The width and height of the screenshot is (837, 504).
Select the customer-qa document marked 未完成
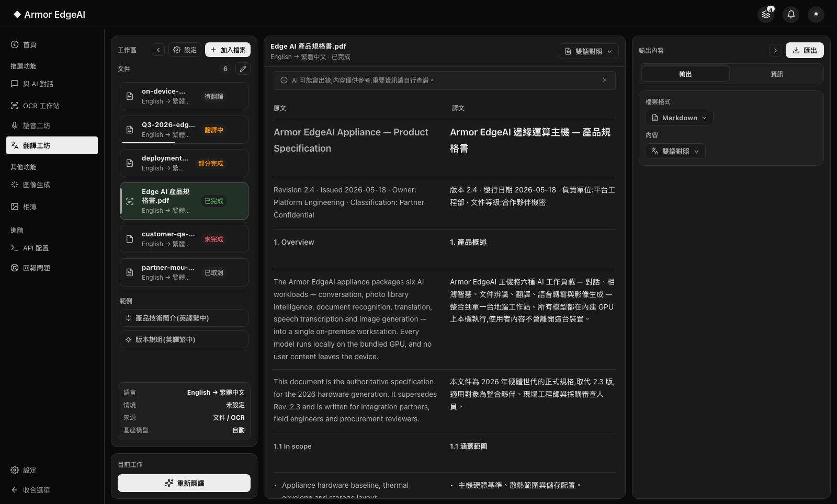pos(184,239)
